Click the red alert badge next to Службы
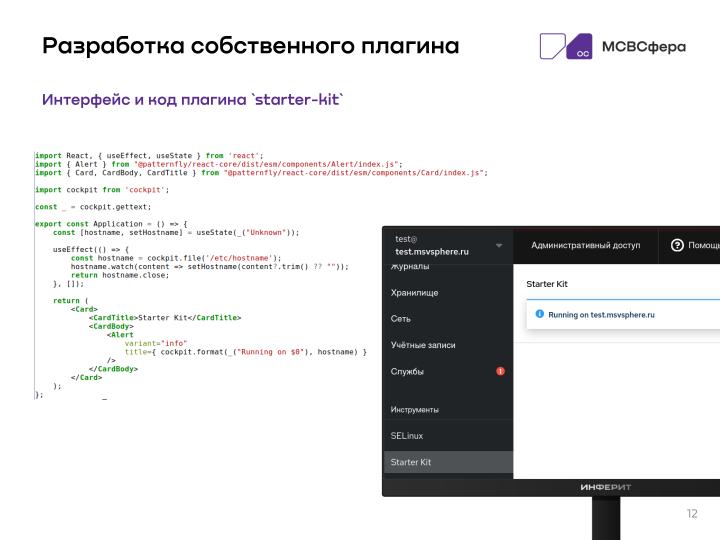This screenshot has width=720, height=540. click(500, 371)
